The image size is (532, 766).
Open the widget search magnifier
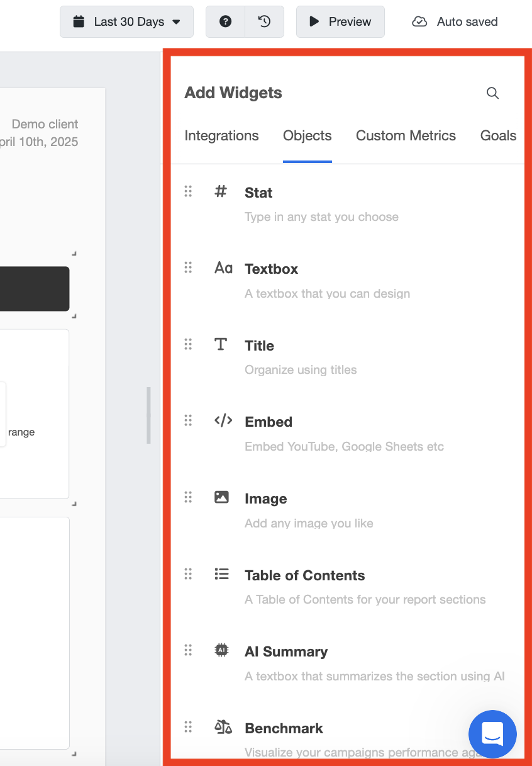point(492,93)
